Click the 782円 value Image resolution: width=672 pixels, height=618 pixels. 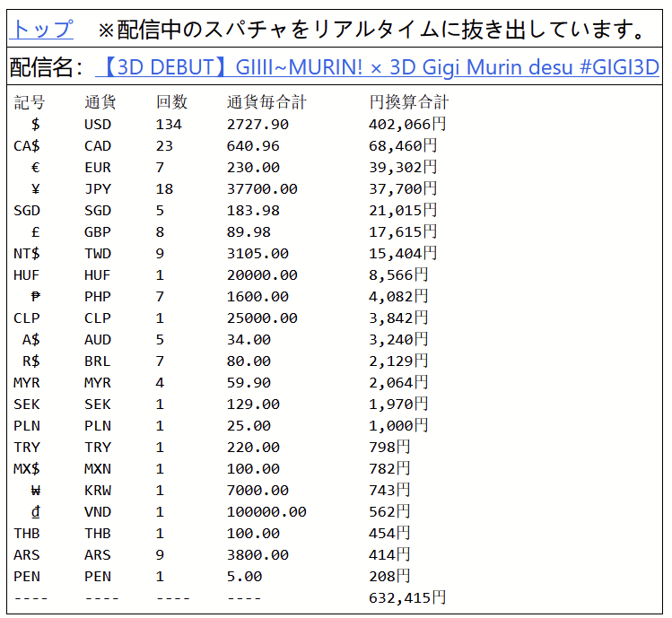(389, 469)
